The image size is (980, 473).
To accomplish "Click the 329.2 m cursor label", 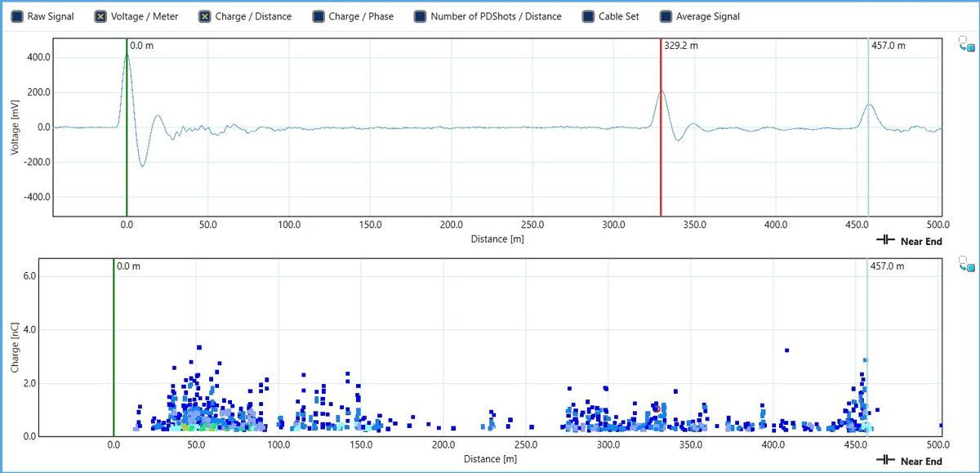I will [680, 47].
